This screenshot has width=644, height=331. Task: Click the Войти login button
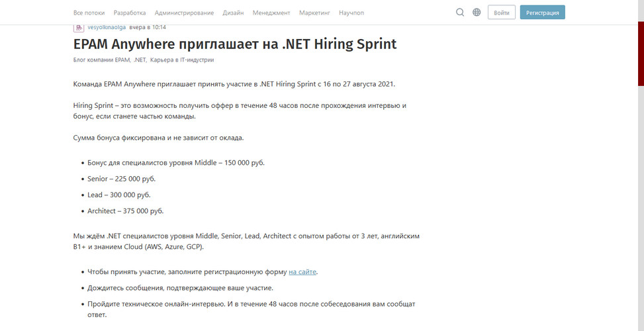(x=502, y=13)
